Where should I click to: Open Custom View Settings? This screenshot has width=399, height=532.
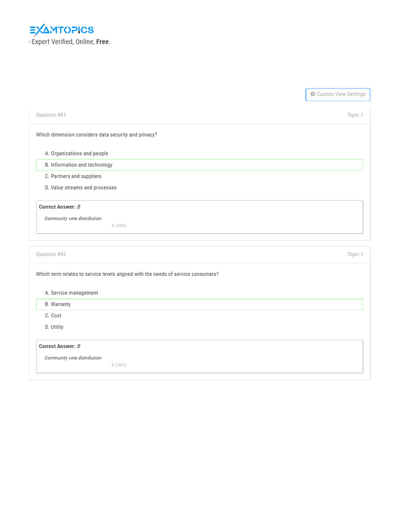pos(338,95)
